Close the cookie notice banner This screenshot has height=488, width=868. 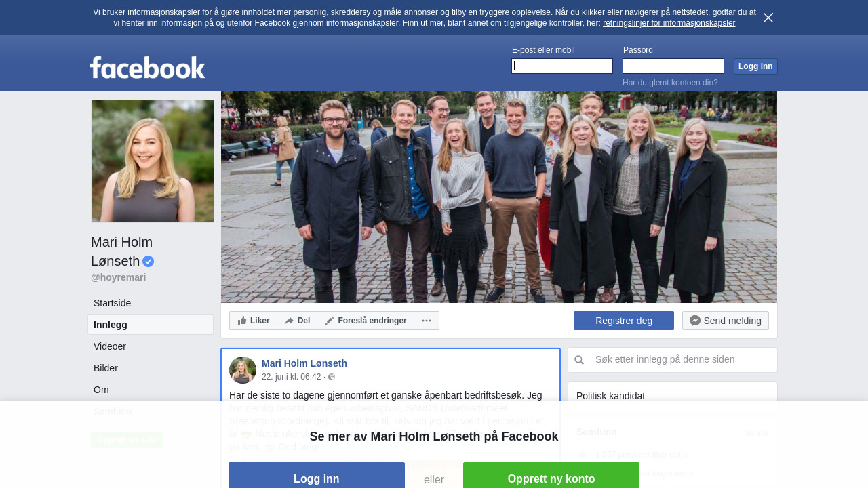(x=768, y=18)
